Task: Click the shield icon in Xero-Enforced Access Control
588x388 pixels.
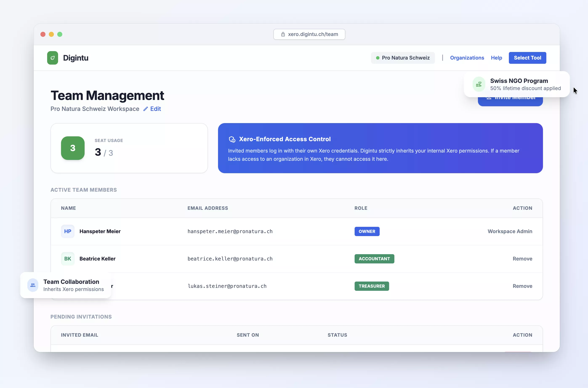Action: coord(232,139)
